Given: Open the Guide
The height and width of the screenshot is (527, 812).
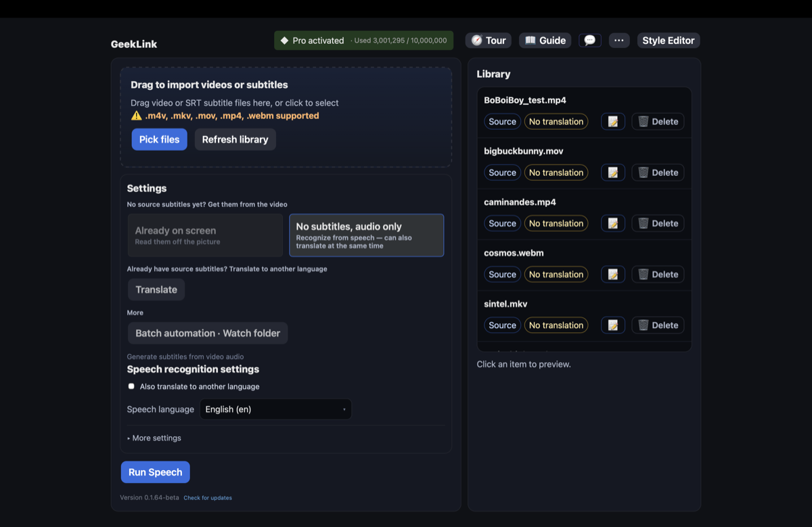Looking at the screenshot, I should click(545, 41).
